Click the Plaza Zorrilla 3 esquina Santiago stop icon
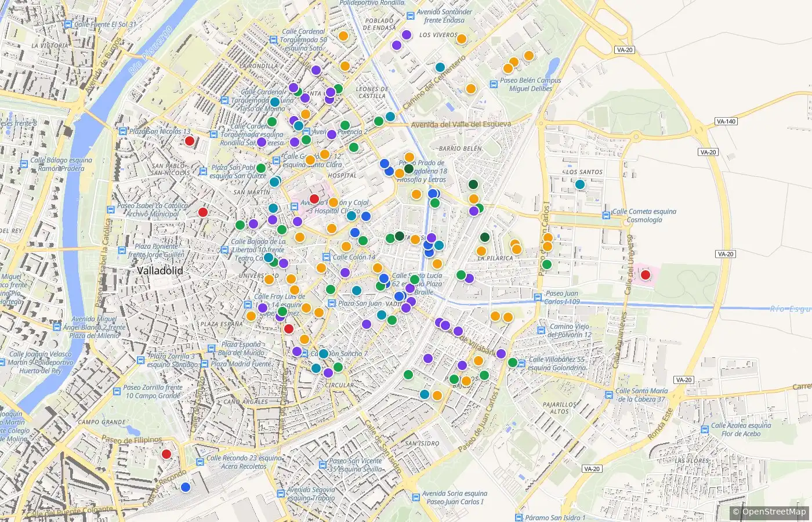This screenshot has height=522, width=812. click(x=141, y=360)
